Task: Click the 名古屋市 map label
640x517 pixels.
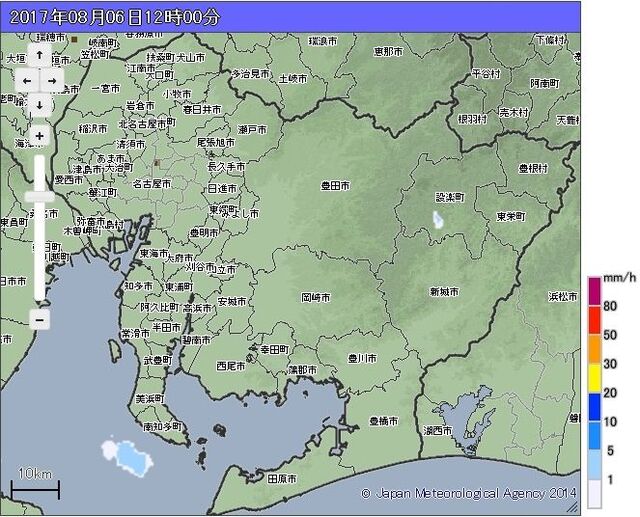Action: click(x=151, y=184)
